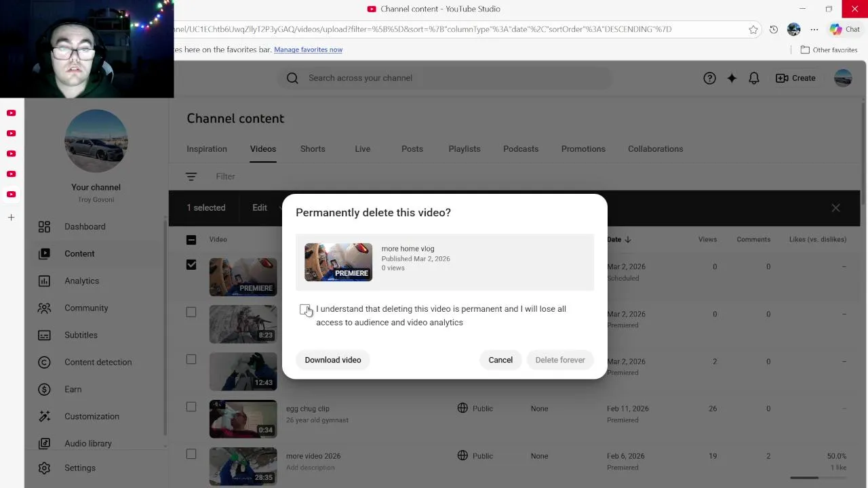Open the Settings gear icon
868x488 pixels.
(44, 468)
